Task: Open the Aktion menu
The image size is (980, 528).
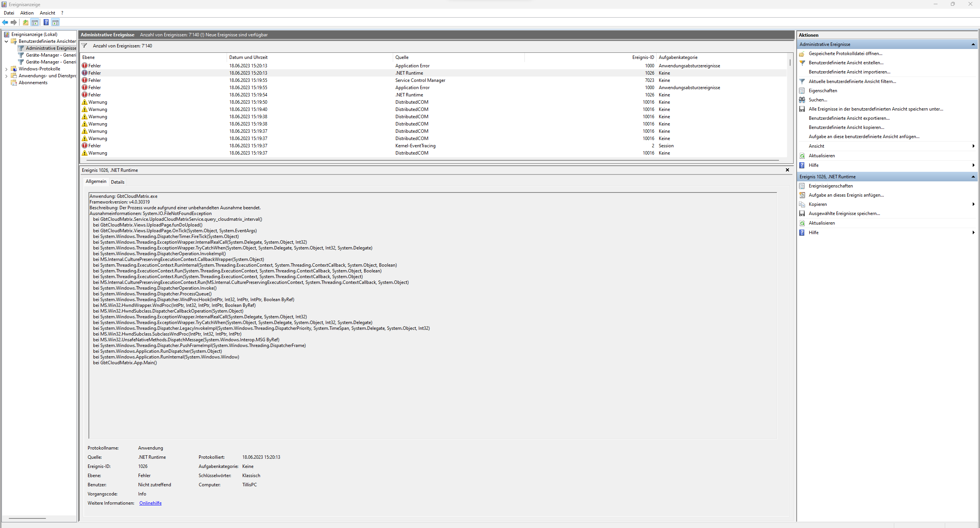Action: [27, 13]
